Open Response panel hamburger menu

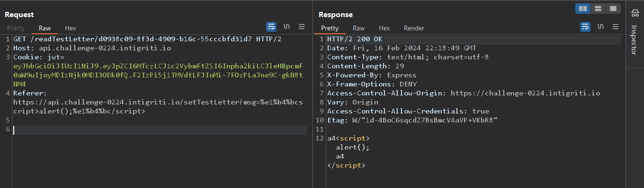pos(616,27)
